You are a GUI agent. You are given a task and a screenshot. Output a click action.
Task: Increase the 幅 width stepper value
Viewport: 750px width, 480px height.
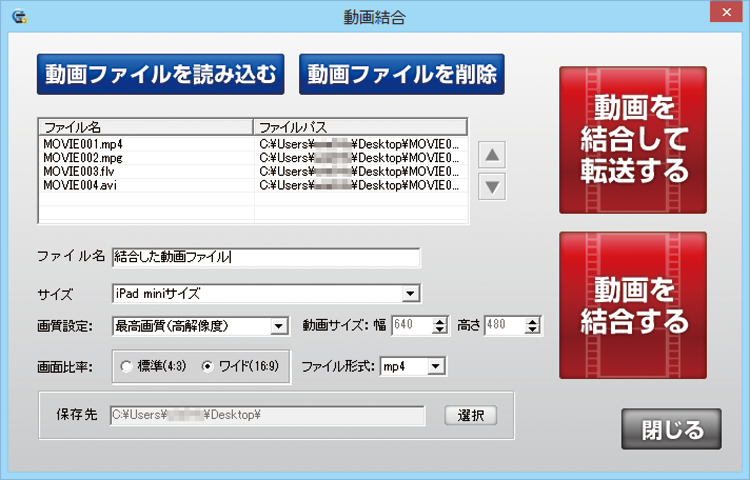click(441, 320)
